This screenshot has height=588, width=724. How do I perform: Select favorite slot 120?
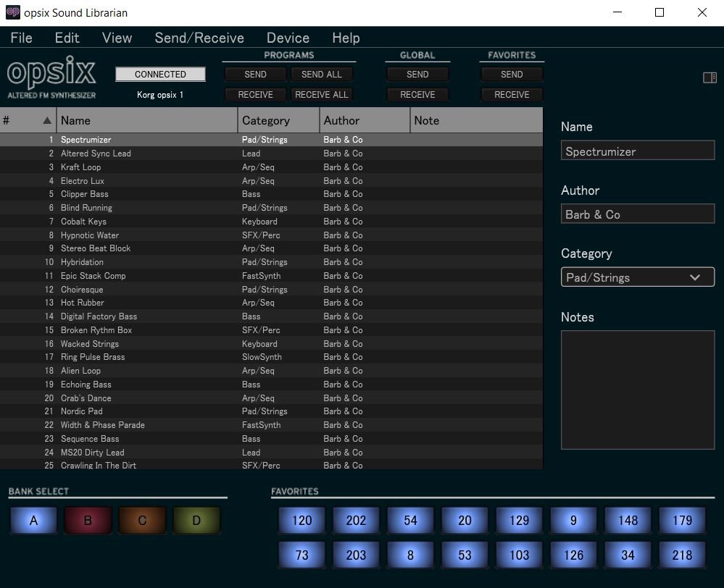tap(302, 521)
